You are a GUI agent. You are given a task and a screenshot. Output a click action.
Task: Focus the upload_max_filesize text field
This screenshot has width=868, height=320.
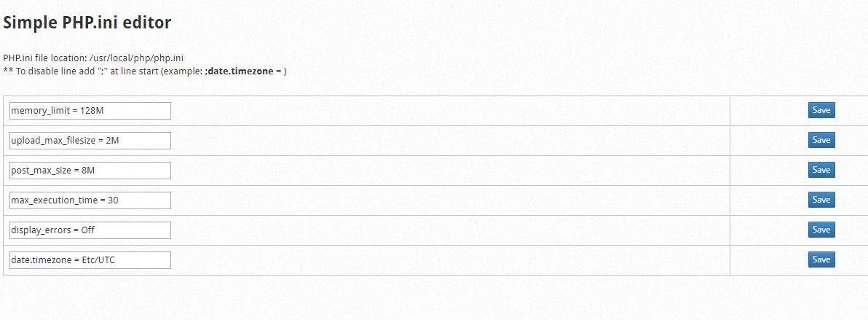tap(90, 141)
